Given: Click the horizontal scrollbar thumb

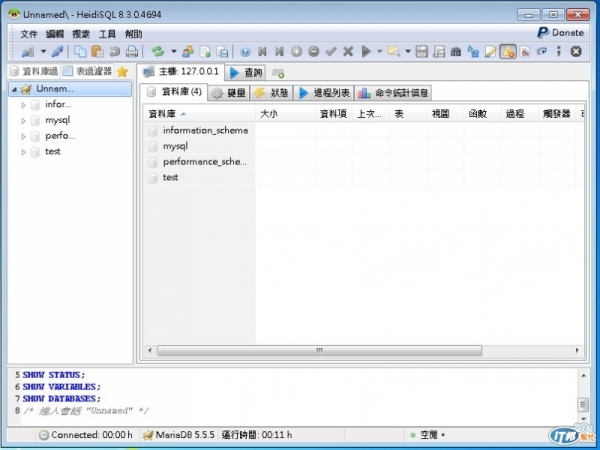Looking at the screenshot, I should click(x=320, y=350).
